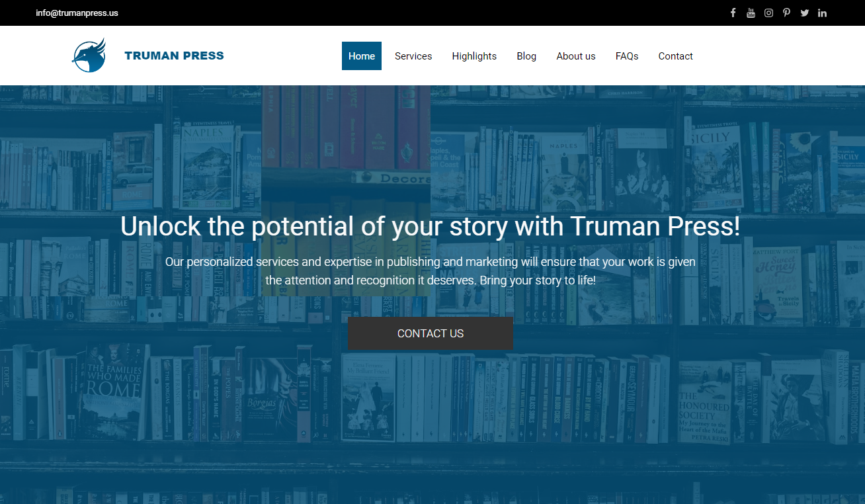Open the Blog menu item

click(x=526, y=56)
